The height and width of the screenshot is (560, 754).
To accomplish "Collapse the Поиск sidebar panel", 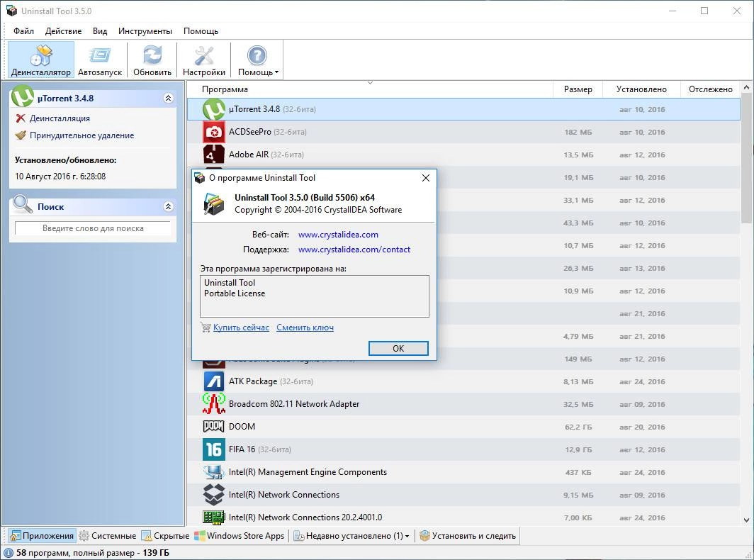I will click(169, 206).
